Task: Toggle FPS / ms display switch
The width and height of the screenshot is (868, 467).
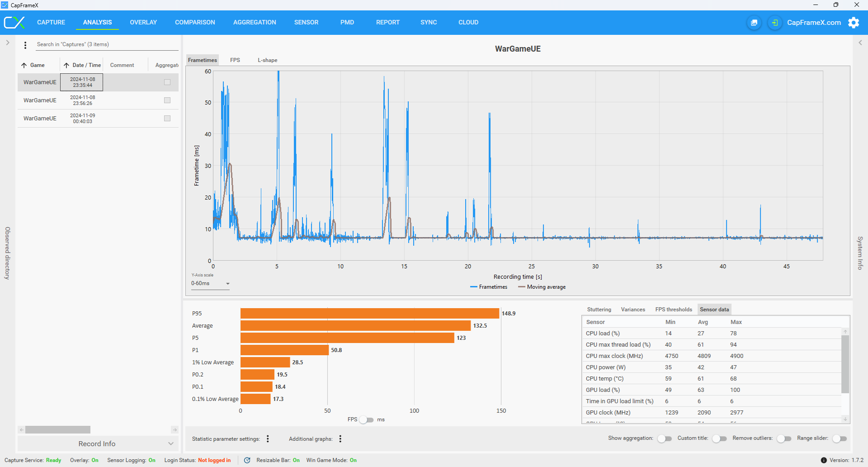Action: click(x=367, y=420)
